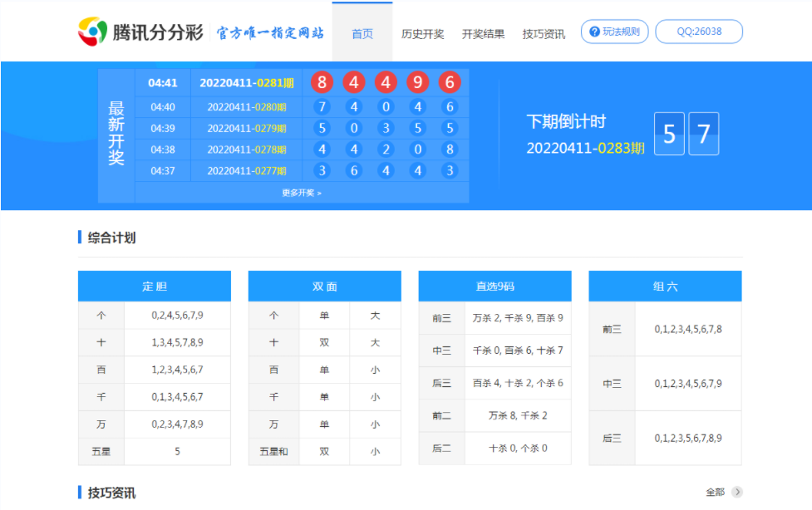Click the blue ball 0 in period 0279 row
This screenshot has height=510, width=812.
click(354, 128)
